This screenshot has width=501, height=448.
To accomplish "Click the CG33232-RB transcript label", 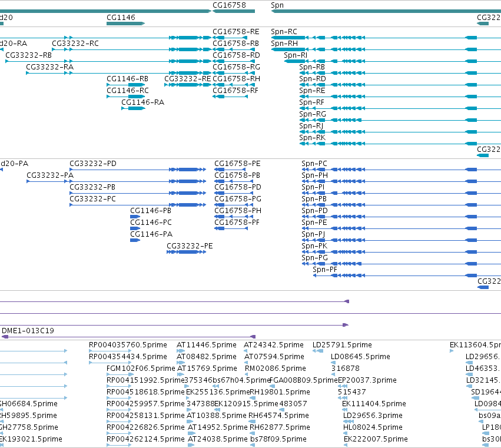I will point(28,55).
